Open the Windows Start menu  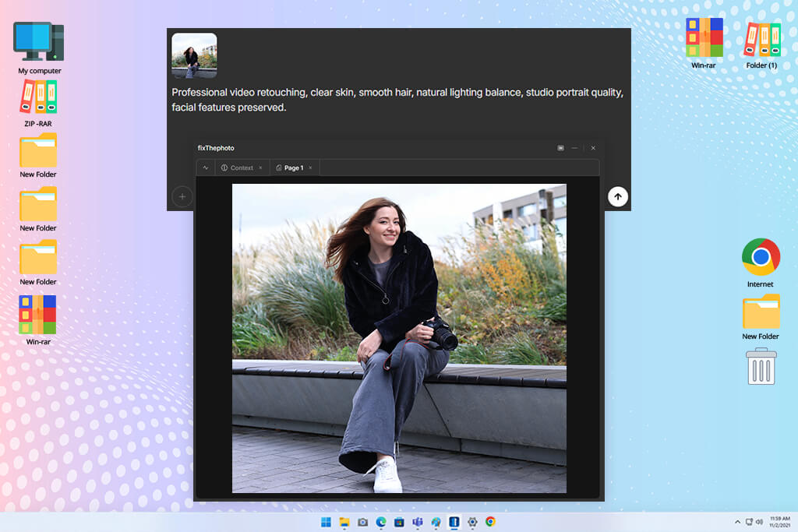tap(327, 522)
